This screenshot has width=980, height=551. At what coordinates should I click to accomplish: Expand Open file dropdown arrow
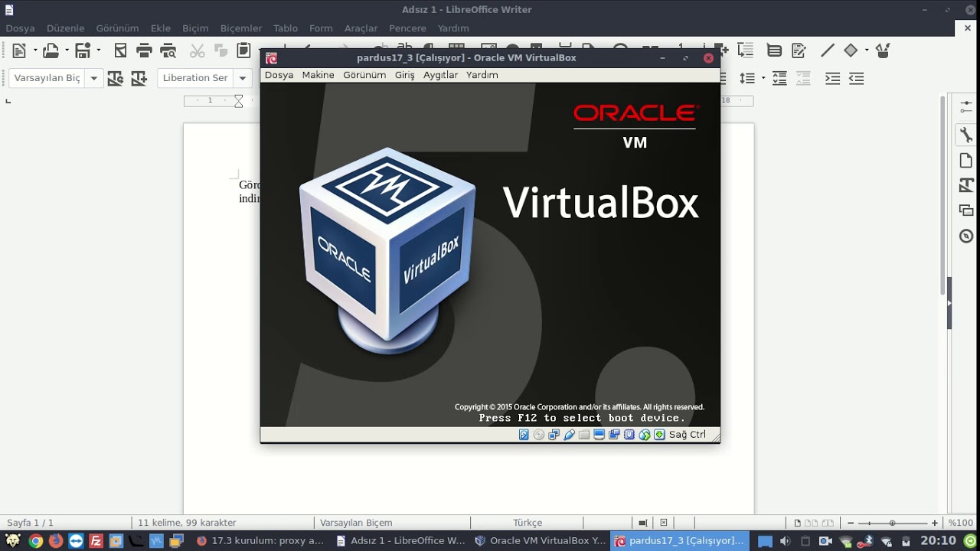coord(67,51)
